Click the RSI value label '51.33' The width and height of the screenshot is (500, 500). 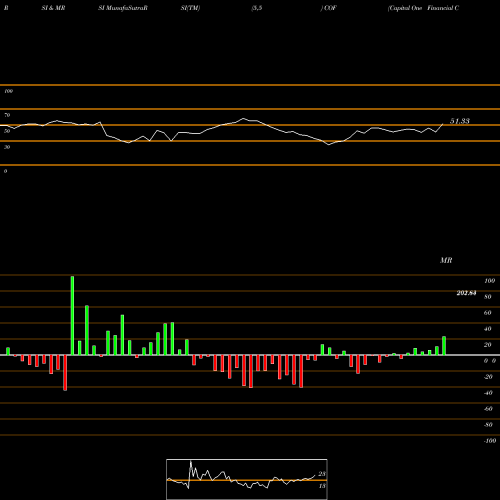[460, 121]
